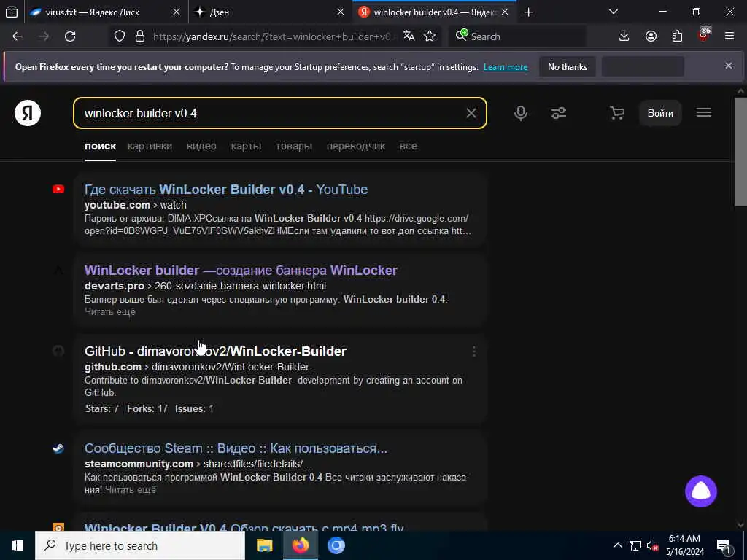The height and width of the screenshot is (560, 747).
Task: Open the Firefox application hamburger menu
Action: tap(729, 36)
